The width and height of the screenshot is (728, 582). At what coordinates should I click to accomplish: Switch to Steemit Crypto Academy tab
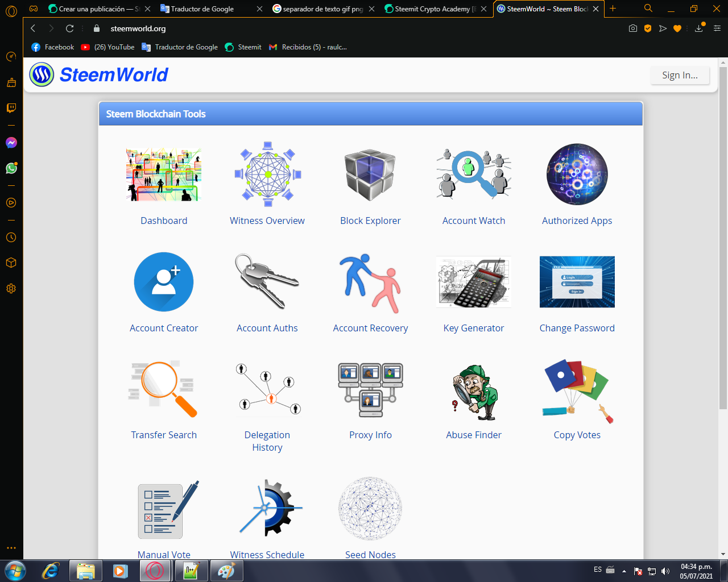tap(435, 9)
